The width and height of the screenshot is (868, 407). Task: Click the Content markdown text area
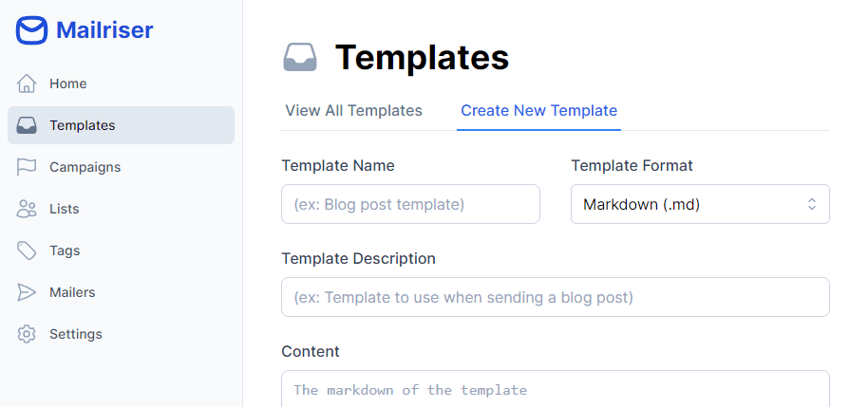coord(556,390)
